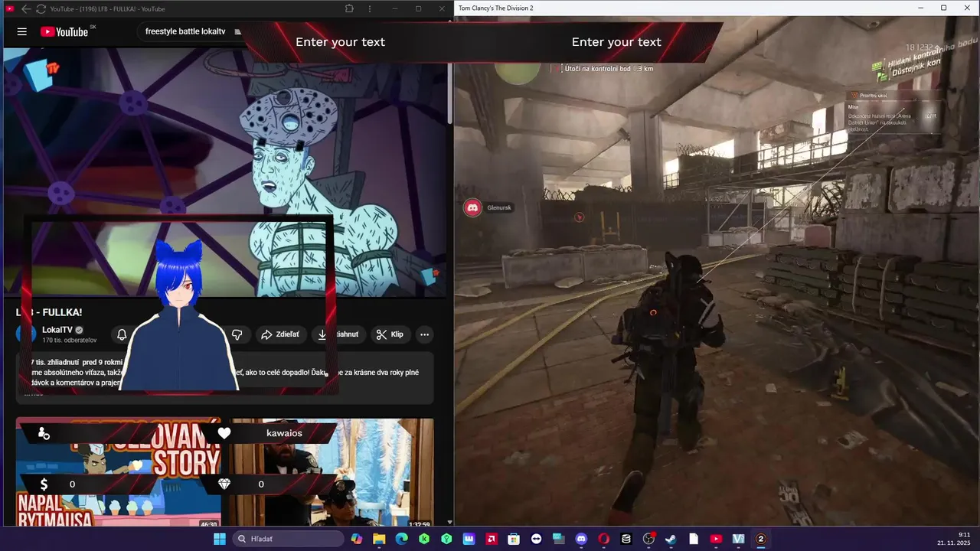Create a clip with Klip button
This screenshot has width=980, height=551.
point(390,334)
